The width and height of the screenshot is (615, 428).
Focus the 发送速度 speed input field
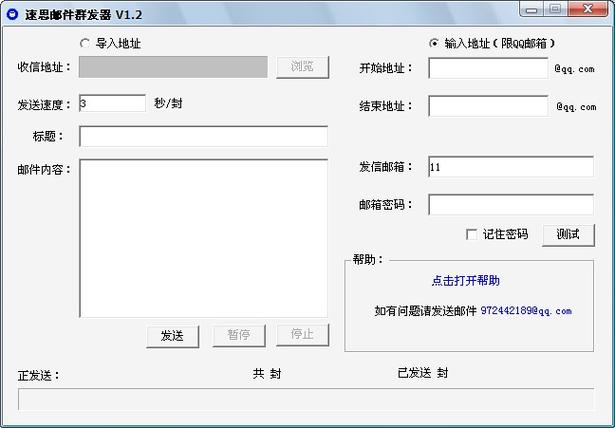112,103
